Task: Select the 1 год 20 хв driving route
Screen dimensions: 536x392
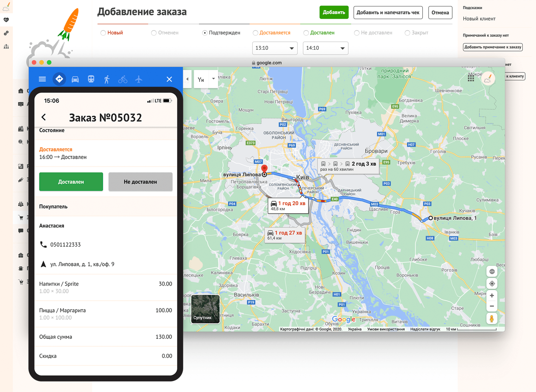Action: pyautogui.click(x=288, y=206)
